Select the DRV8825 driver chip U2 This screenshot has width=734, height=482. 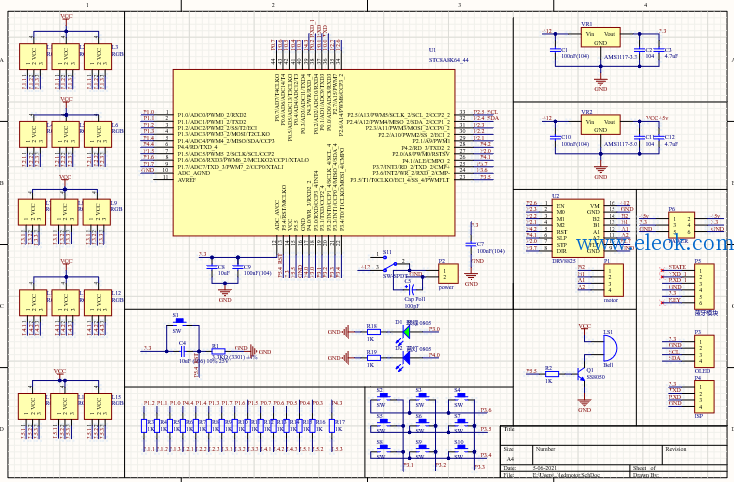tap(578, 228)
